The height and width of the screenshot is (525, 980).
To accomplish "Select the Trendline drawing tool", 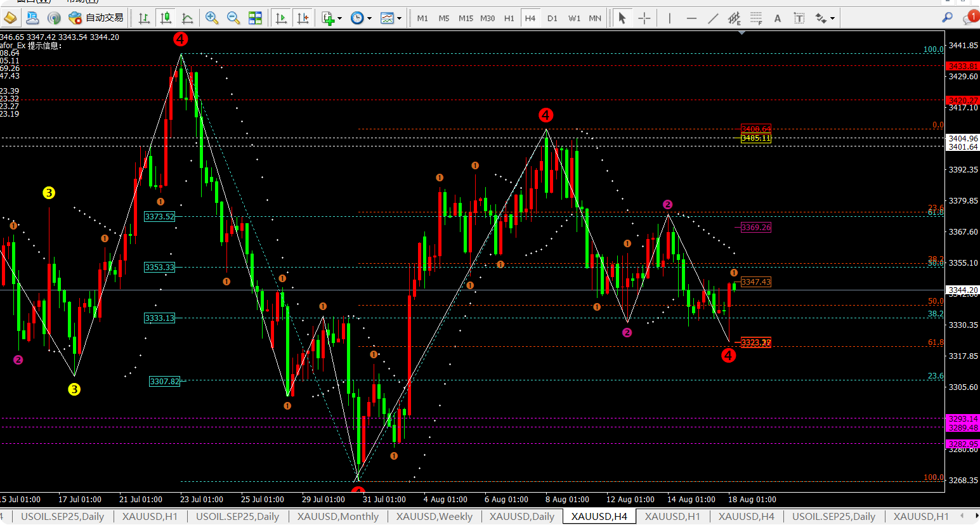I will coord(713,18).
